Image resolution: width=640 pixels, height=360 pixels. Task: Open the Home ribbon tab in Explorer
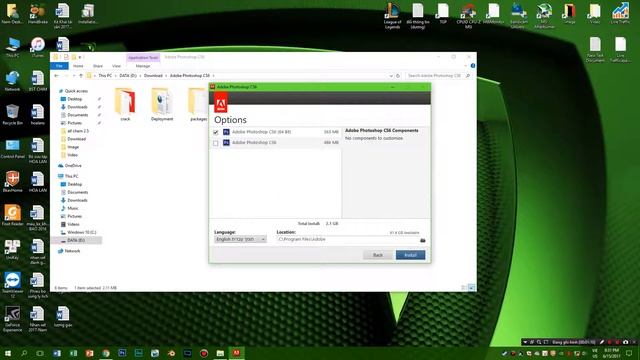(78, 66)
